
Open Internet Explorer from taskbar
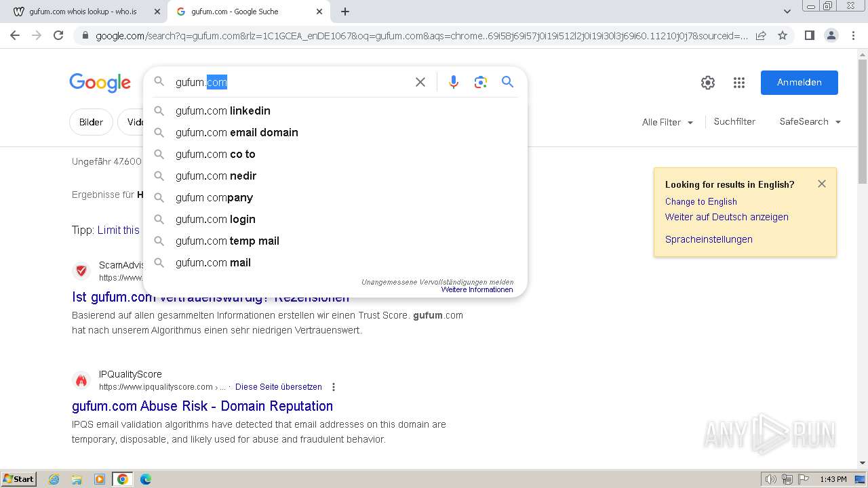[54, 479]
